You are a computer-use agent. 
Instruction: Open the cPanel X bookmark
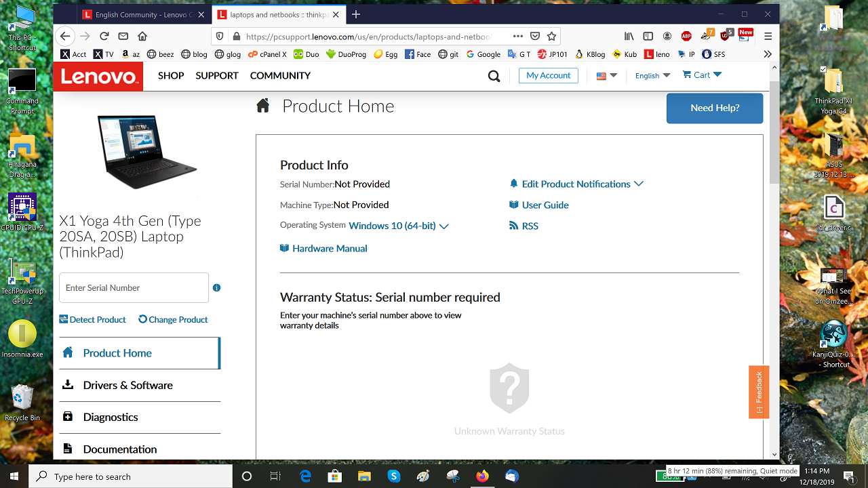(x=267, y=54)
